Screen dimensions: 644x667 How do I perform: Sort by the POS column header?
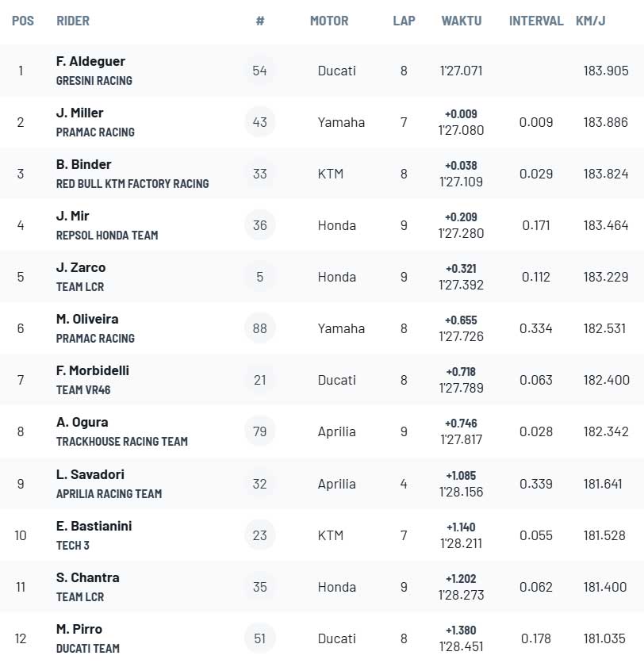point(23,21)
